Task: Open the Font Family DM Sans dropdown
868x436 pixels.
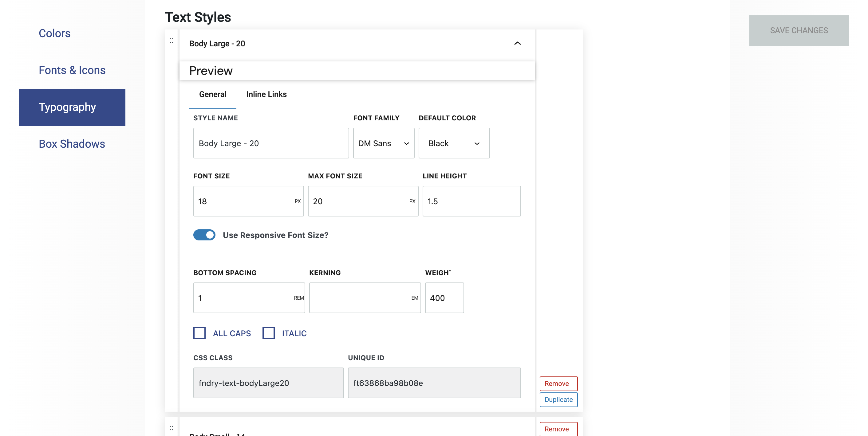Action: (x=384, y=143)
